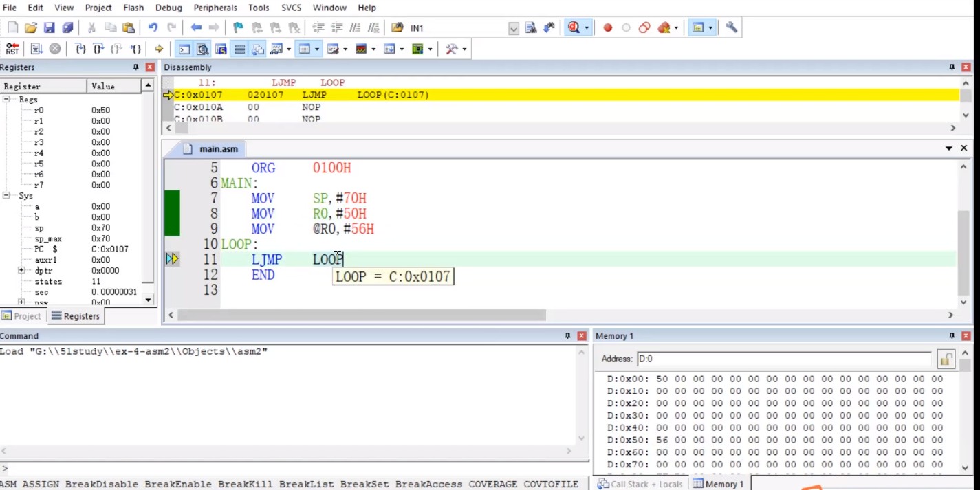Click the Find in Files icon
The width and height of the screenshot is (980, 490).
point(397,27)
